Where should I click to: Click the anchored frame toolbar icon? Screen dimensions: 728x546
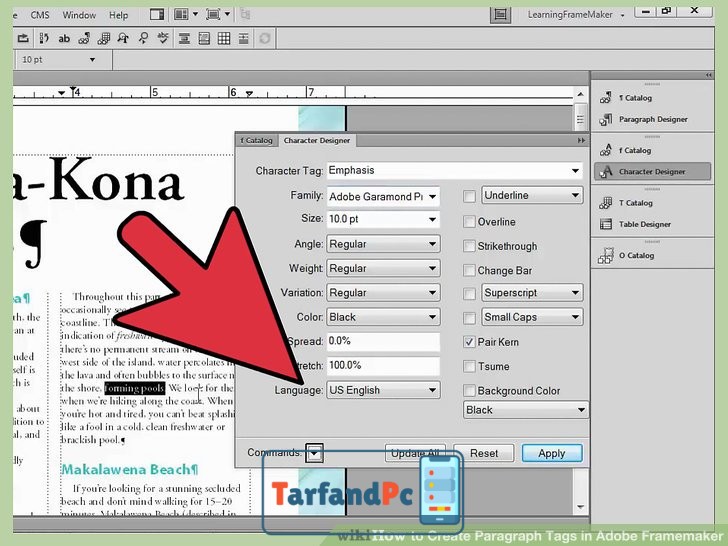tap(204, 39)
